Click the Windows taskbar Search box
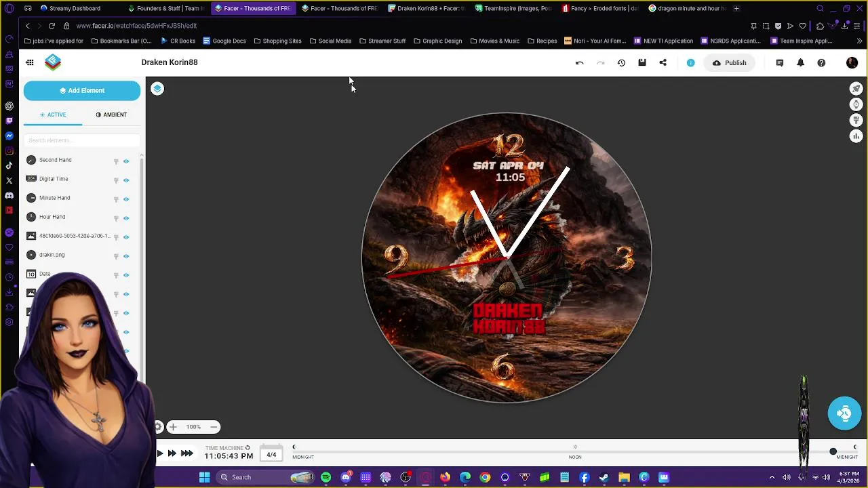 coord(266,477)
